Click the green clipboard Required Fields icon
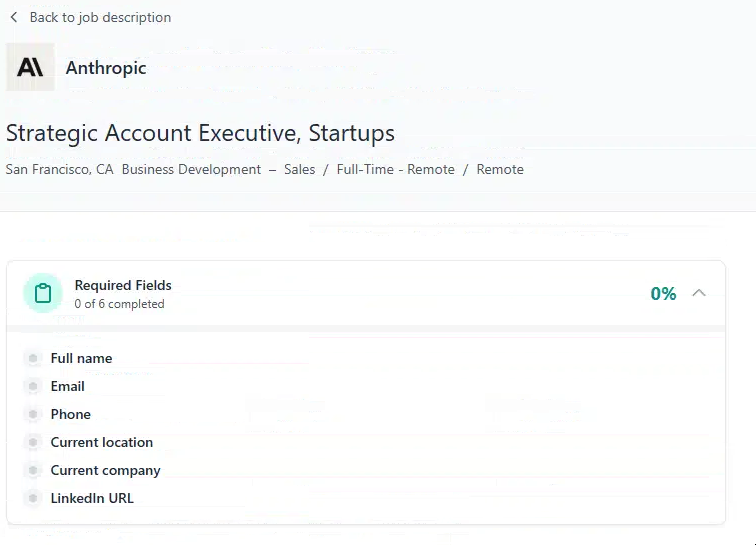Screen dimensions: 756x545 click(43, 293)
